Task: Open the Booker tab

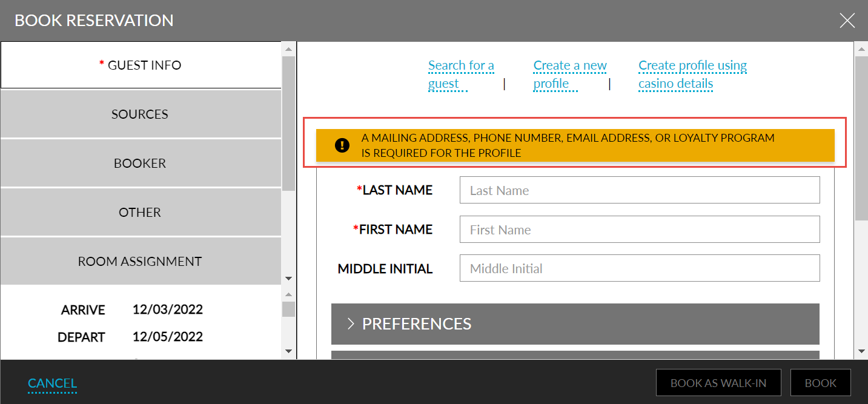Action: pyautogui.click(x=141, y=163)
